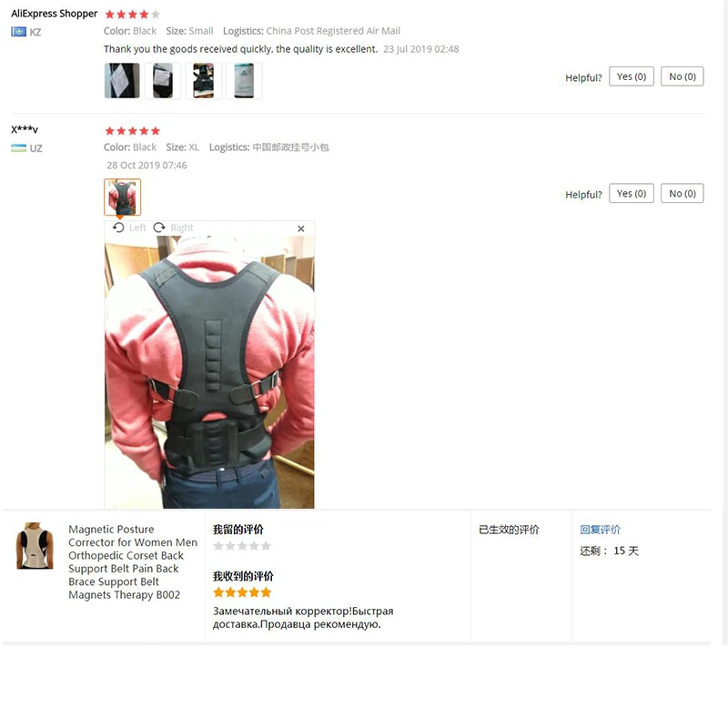Vote Yes on the X***v review
This screenshot has width=728, height=728.
pyautogui.click(x=632, y=193)
